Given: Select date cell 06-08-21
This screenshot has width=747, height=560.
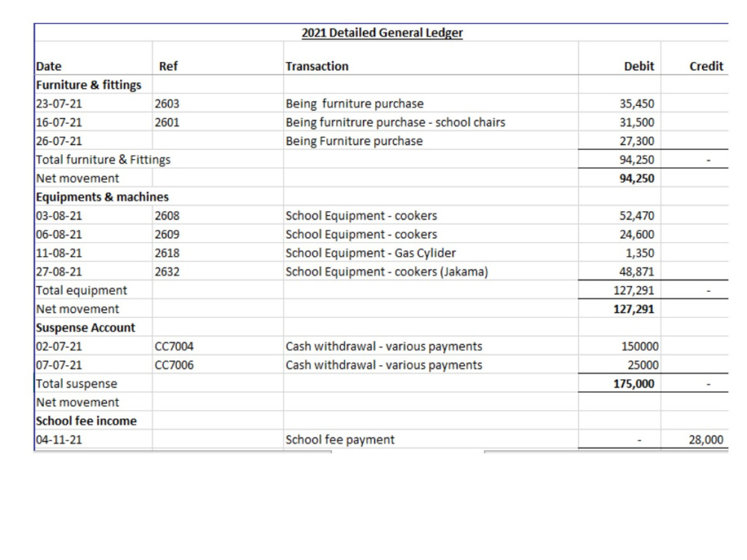Looking at the screenshot, I should click(59, 234).
